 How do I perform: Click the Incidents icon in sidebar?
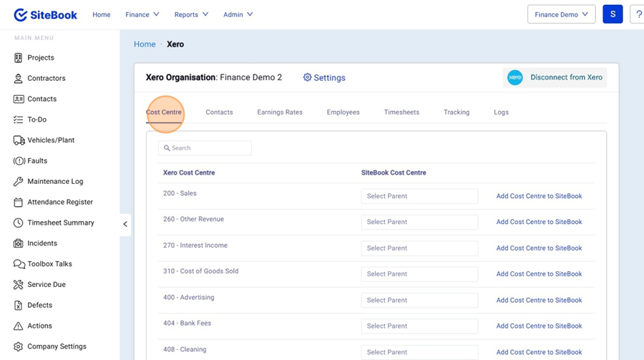[19, 243]
